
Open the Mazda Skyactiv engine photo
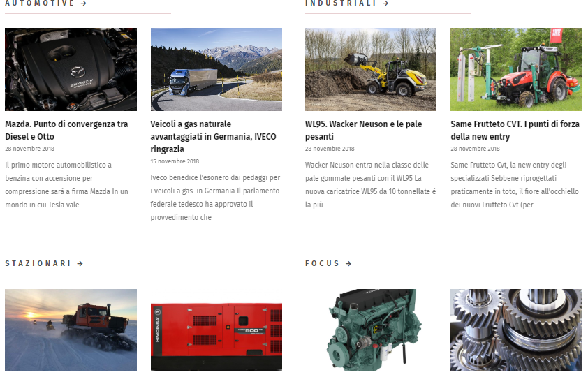(x=71, y=69)
